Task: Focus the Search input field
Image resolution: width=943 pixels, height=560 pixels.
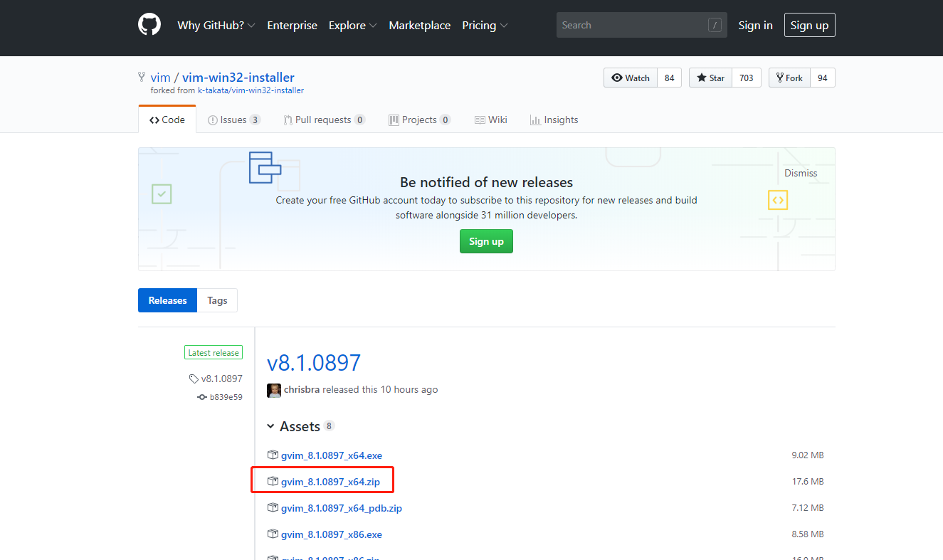Action: coord(641,25)
